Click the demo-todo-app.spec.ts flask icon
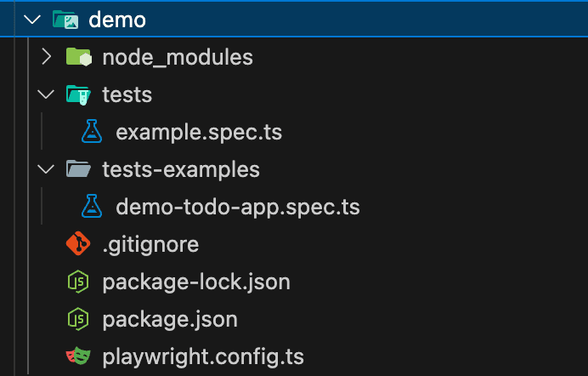Screen dimensions: 588x376 pyautogui.click(x=92, y=207)
